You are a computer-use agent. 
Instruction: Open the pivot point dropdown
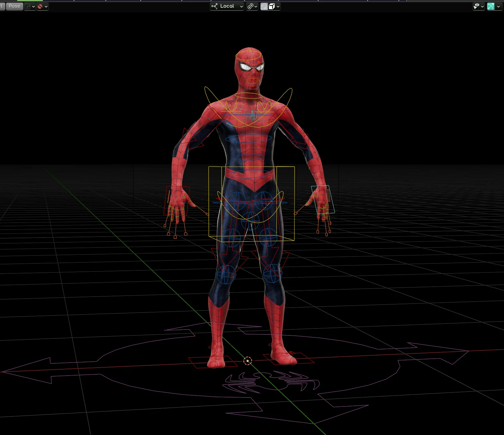click(255, 6)
